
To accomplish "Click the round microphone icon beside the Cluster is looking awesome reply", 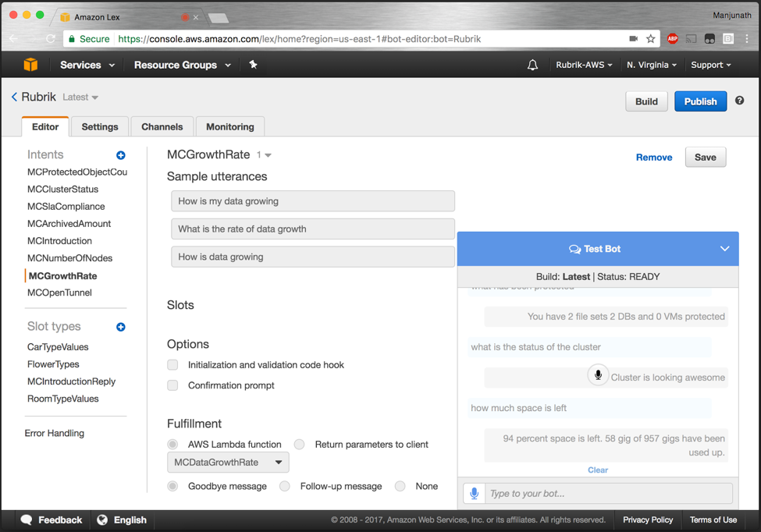I will (598, 375).
